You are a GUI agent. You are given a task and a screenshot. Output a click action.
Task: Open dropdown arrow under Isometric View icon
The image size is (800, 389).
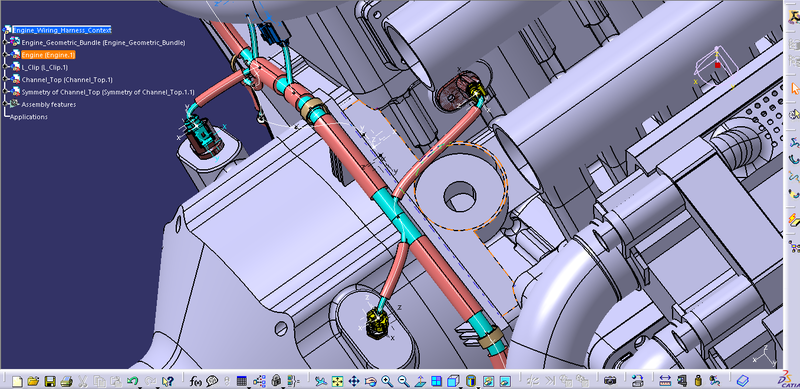[x=461, y=387]
